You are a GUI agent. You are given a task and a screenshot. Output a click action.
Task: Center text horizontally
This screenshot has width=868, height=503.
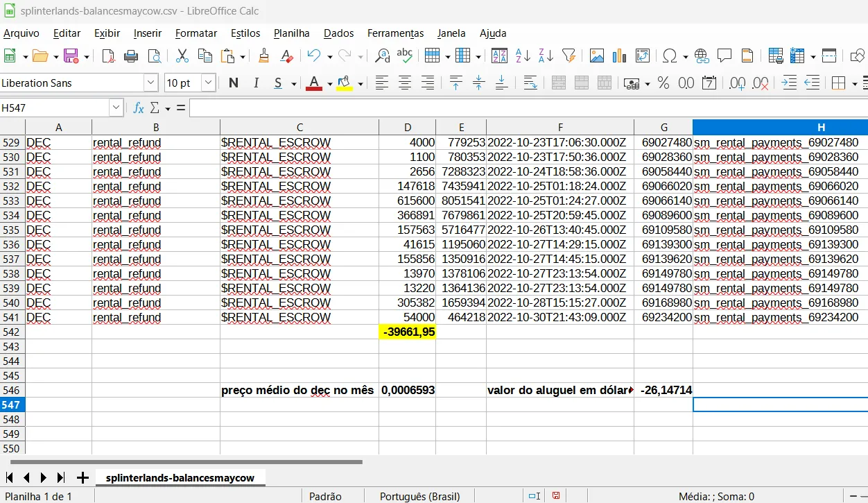[405, 83]
